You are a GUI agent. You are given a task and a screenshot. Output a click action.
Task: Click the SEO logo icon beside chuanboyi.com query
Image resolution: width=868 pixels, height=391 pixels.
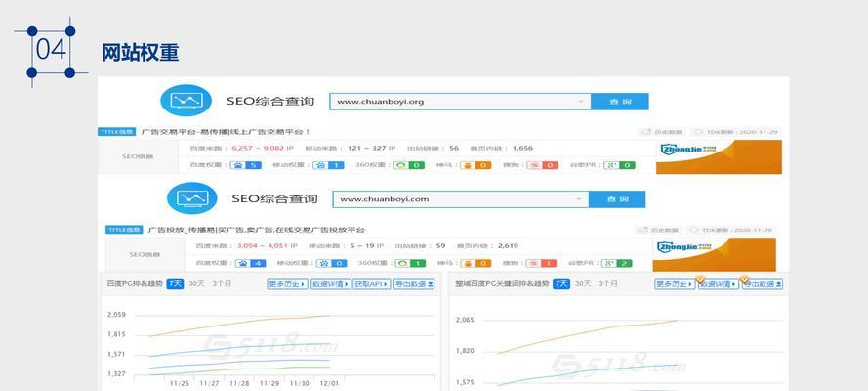192,198
